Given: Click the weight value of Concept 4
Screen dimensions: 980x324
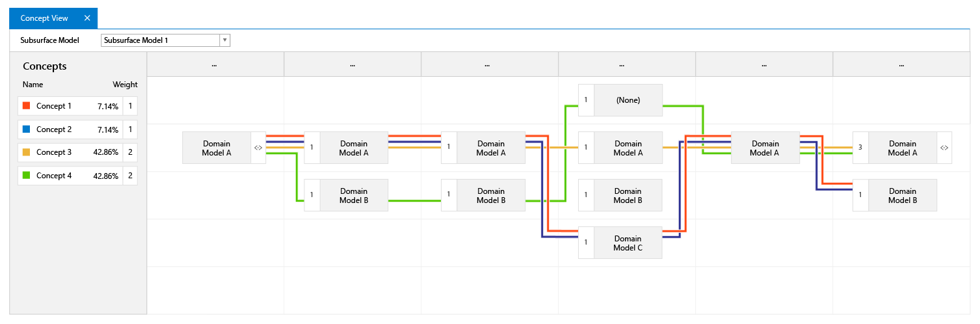Looking at the screenshot, I should 130,176.
